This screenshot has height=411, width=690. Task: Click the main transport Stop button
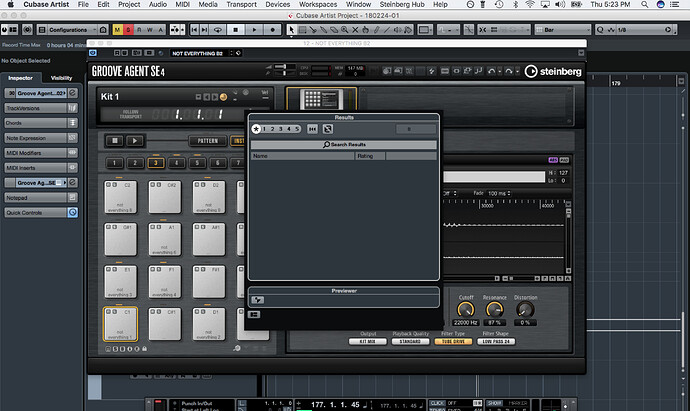(x=235, y=30)
